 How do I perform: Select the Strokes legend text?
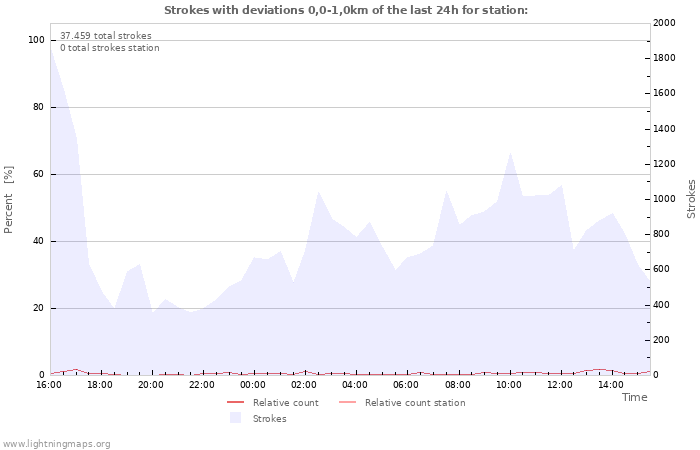pos(269,419)
